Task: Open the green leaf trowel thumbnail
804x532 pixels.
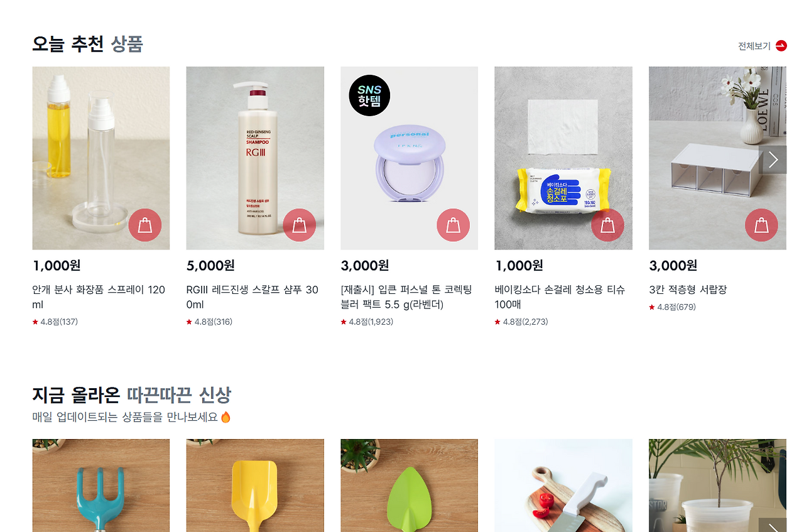Action: point(410,486)
